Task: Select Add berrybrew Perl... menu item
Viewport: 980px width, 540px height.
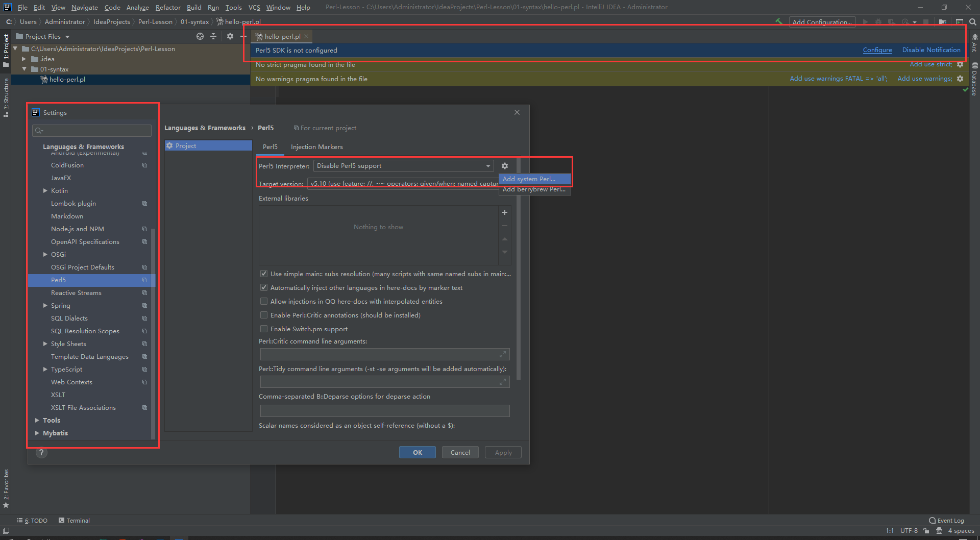Action: click(534, 189)
